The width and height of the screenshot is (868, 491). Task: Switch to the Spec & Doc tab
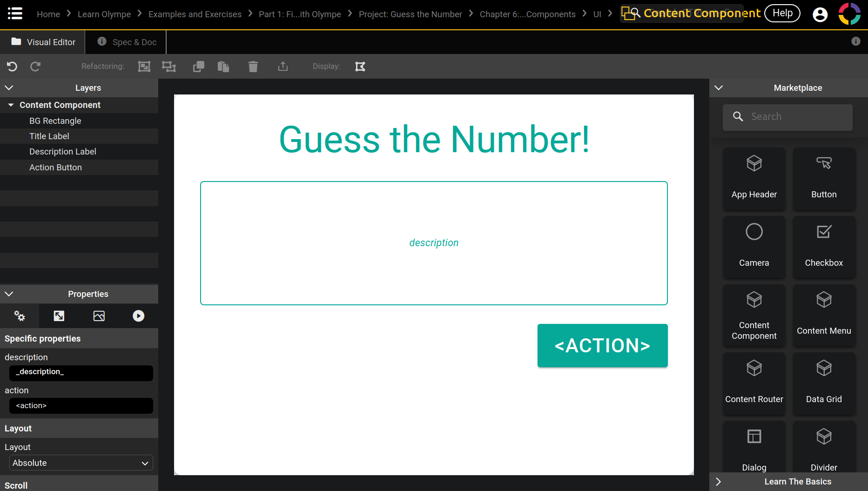coord(127,42)
